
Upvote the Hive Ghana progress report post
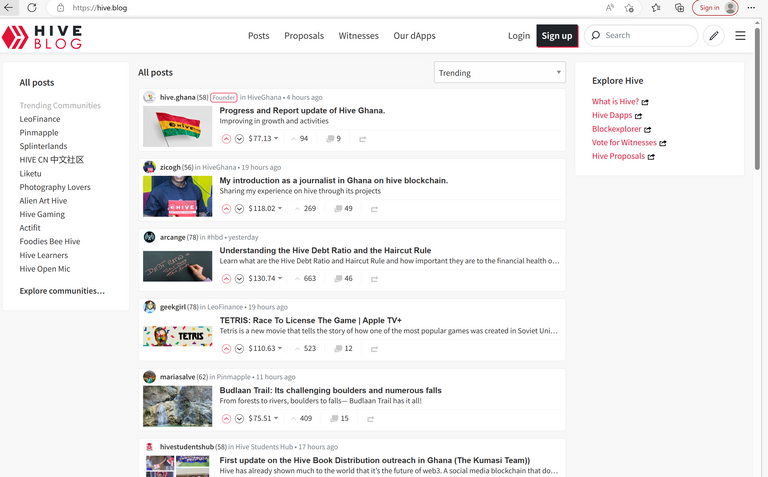(226, 139)
